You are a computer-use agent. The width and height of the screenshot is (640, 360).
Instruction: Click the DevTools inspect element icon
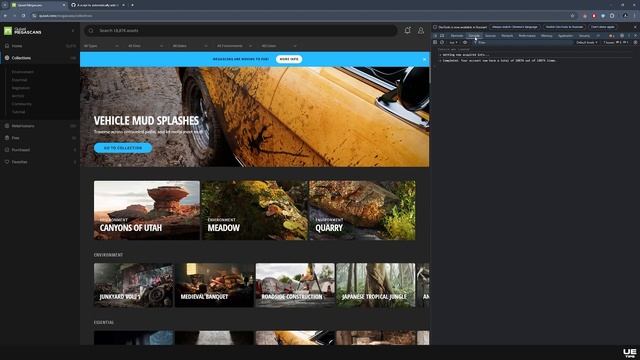point(435,36)
